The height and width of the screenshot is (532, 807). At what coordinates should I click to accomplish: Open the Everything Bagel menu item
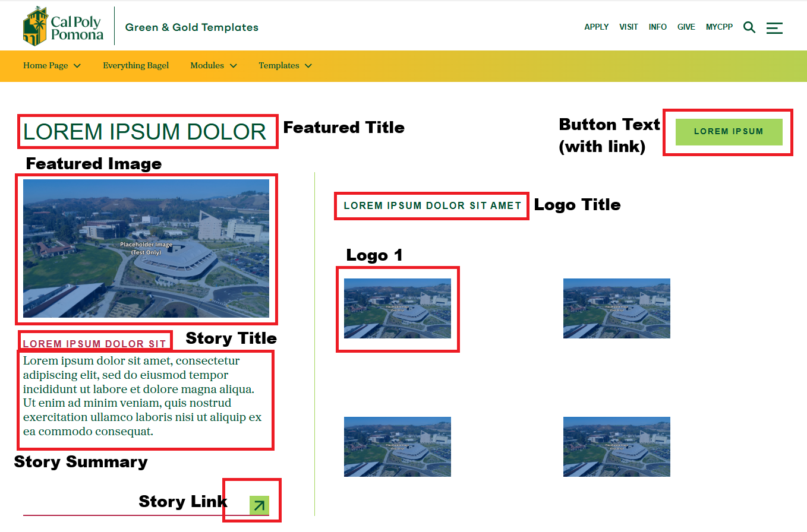point(135,66)
